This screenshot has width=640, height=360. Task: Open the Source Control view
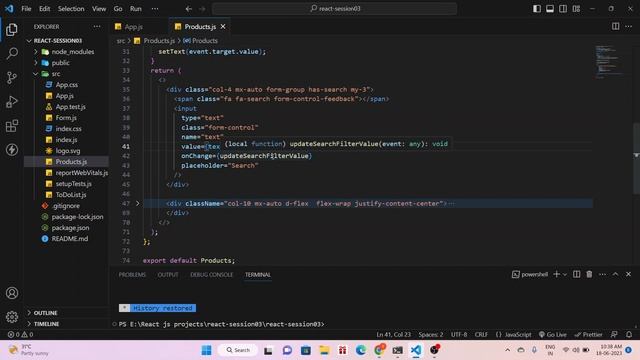(x=12, y=78)
